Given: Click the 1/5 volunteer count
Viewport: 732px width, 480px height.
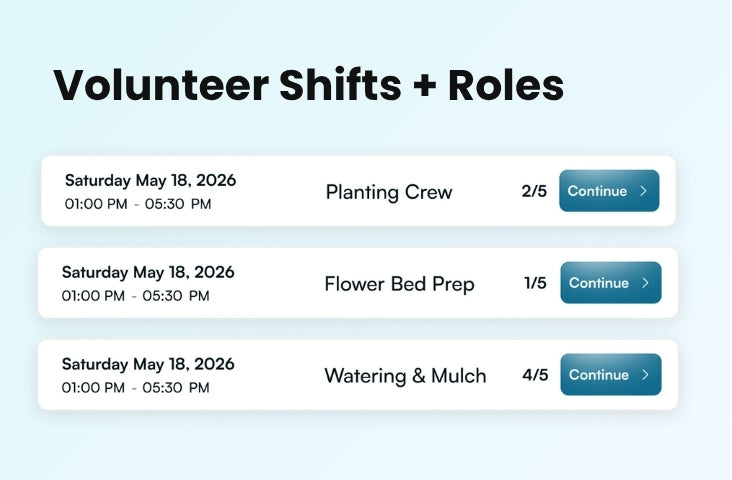Looking at the screenshot, I should (x=535, y=283).
